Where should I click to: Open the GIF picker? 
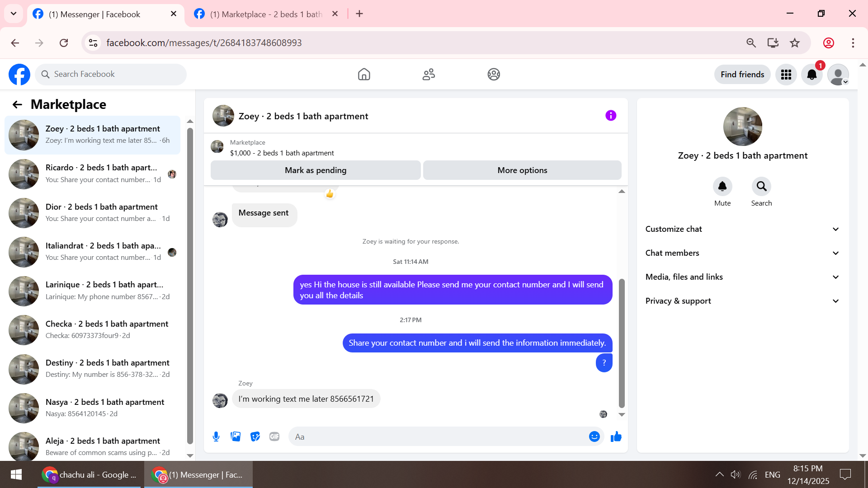(274, 436)
